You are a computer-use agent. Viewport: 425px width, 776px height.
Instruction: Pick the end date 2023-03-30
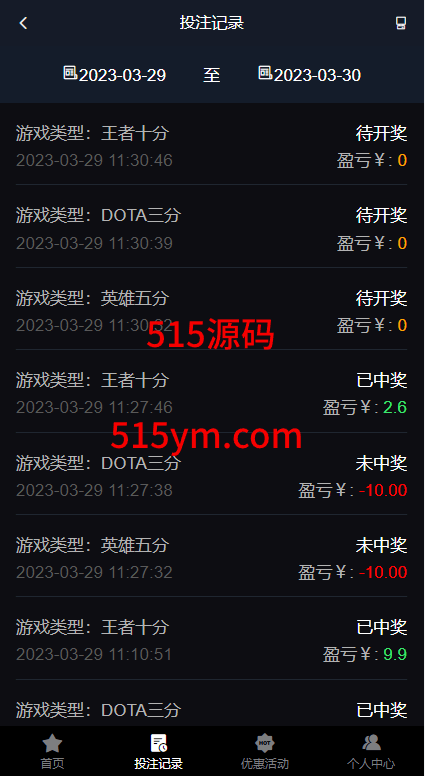[x=317, y=75]
